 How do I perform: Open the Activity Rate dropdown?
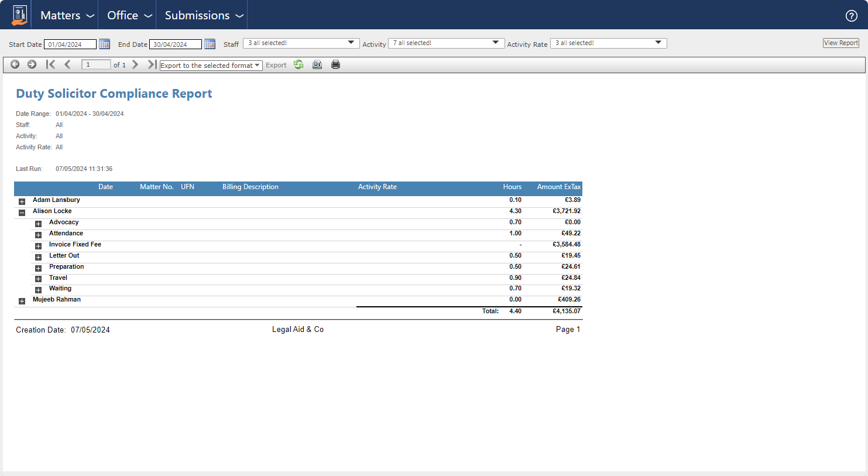pyautogui.click(x=608, y=43)
